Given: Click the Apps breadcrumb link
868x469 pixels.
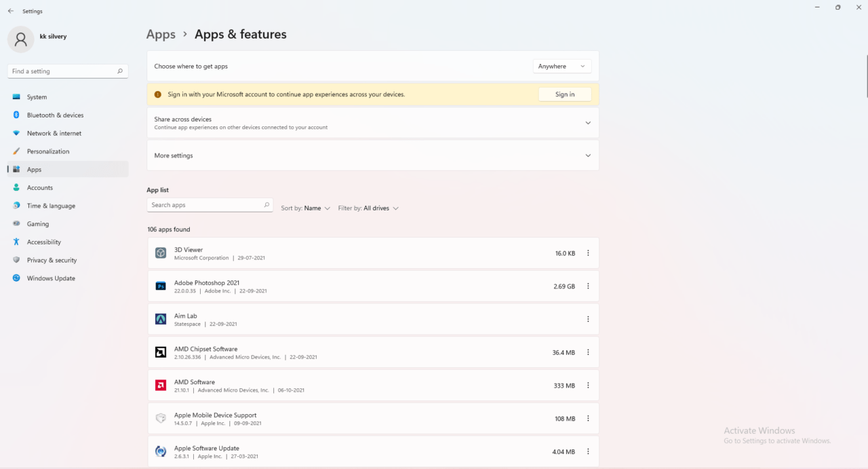Looking at the screenshot, I should click(x=161, y=34).
